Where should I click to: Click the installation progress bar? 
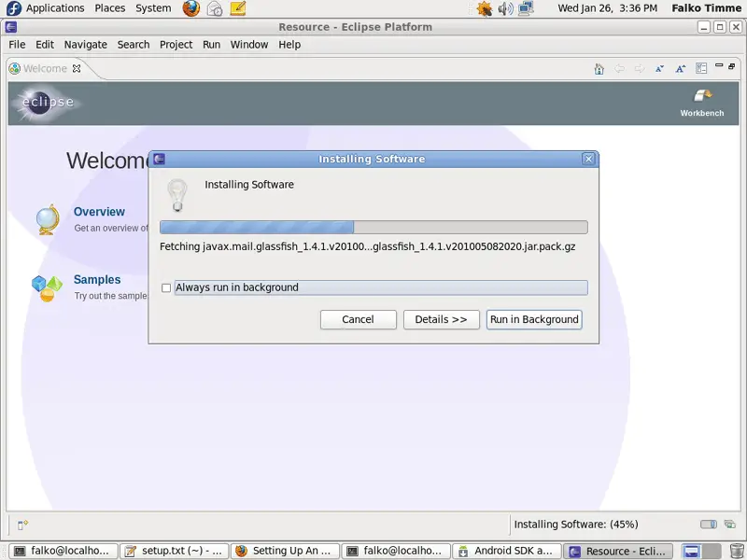[x=373, y=227]
